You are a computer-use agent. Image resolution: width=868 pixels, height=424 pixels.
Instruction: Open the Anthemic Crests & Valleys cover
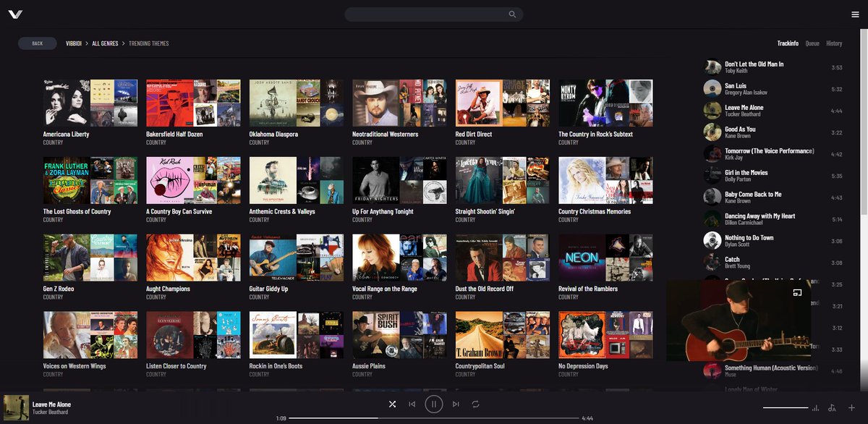click(297, 180)
